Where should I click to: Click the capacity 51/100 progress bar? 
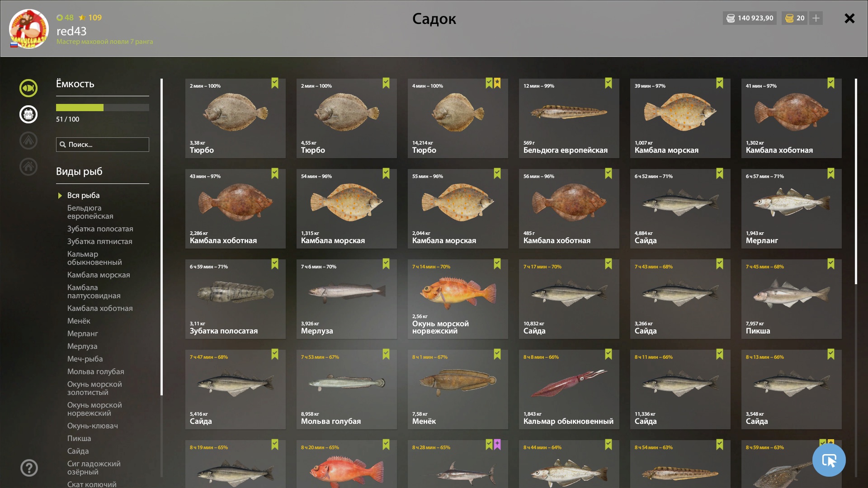point(103,108)
